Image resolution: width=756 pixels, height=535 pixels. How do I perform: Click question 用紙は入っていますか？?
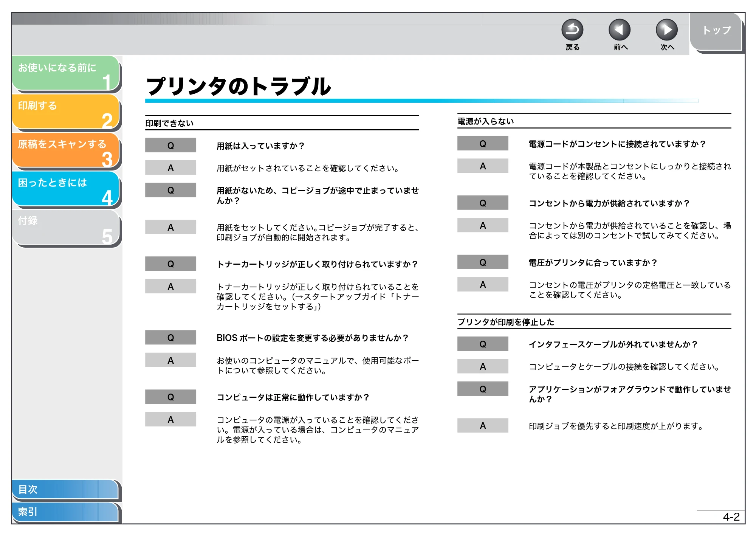click(260, 146)
